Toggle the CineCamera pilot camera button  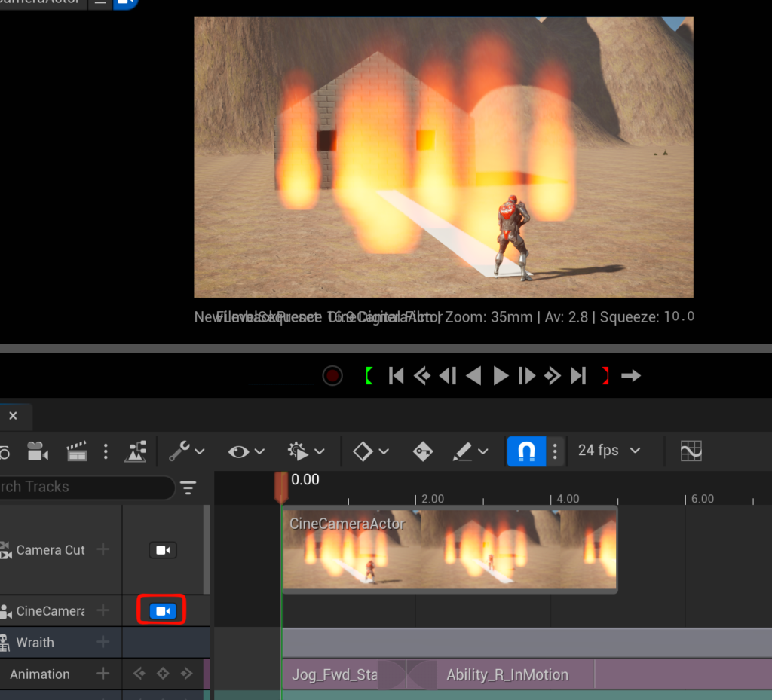[163, 610]
